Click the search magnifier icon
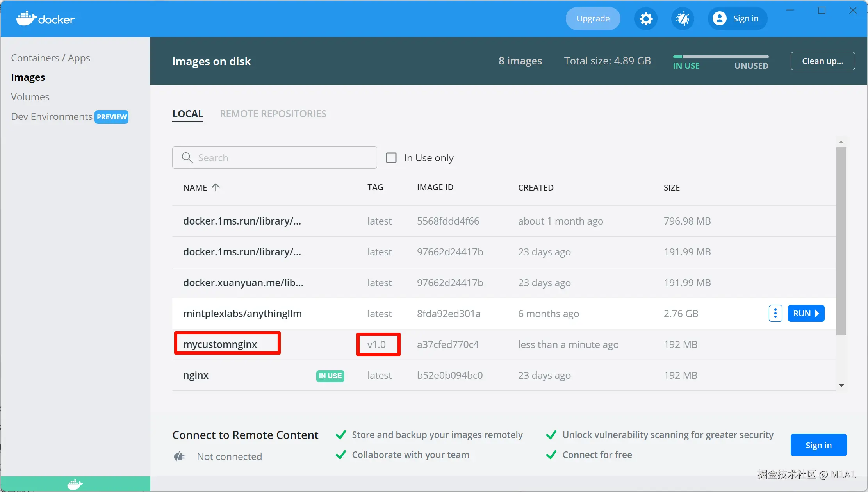 point(187,158)
